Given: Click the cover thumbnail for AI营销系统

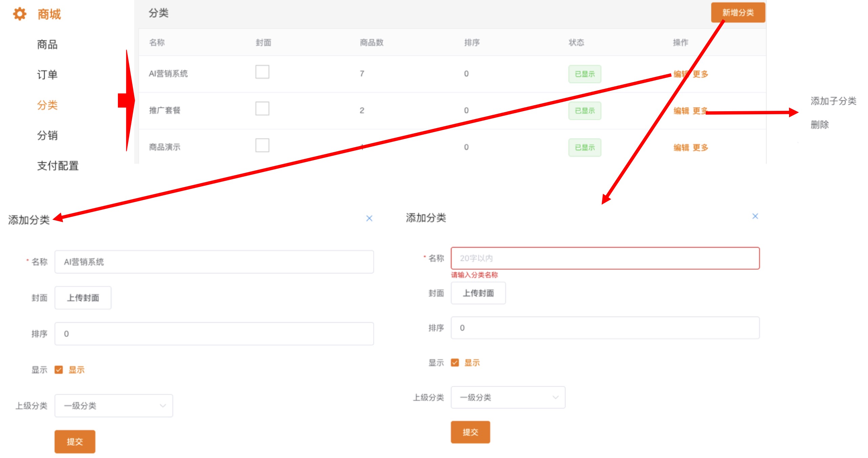Looking at the screenshot, I should click(x=262, y=72).
